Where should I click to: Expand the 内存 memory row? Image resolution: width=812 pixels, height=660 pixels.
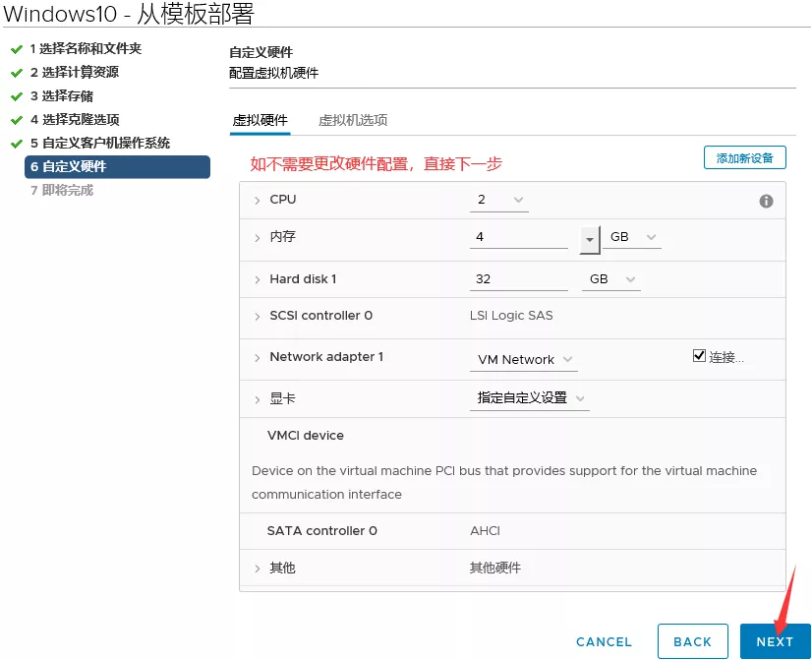pos(258,238)
